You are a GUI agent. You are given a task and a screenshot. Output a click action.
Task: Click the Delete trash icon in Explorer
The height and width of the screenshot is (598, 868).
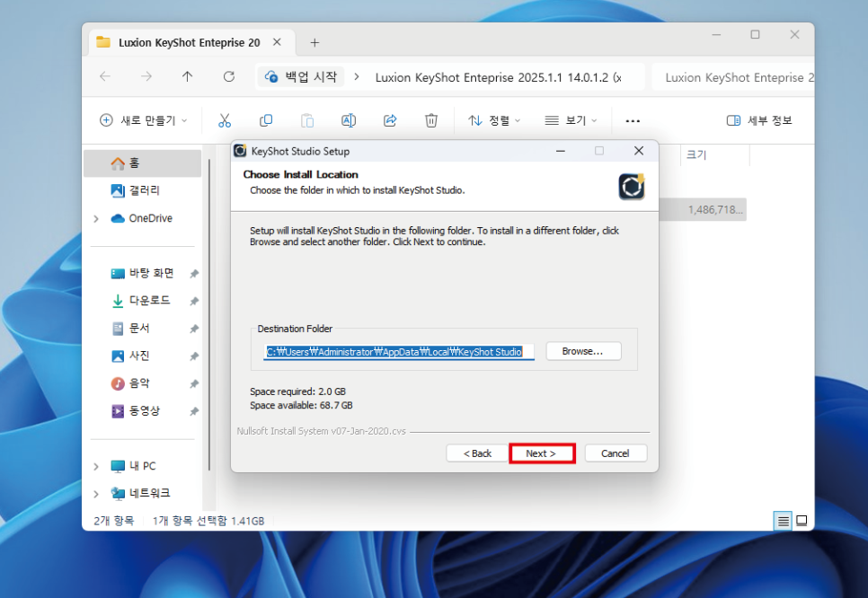(x=431, y=120)
